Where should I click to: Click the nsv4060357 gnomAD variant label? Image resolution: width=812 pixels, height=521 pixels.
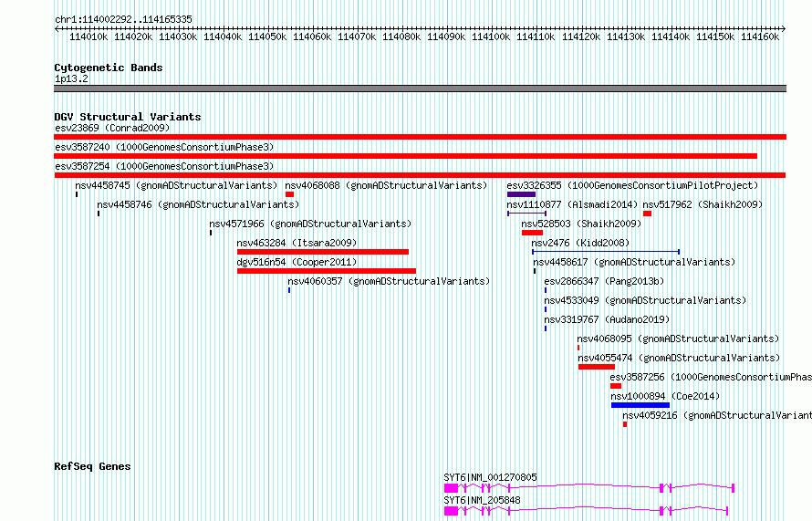[389, 281]
